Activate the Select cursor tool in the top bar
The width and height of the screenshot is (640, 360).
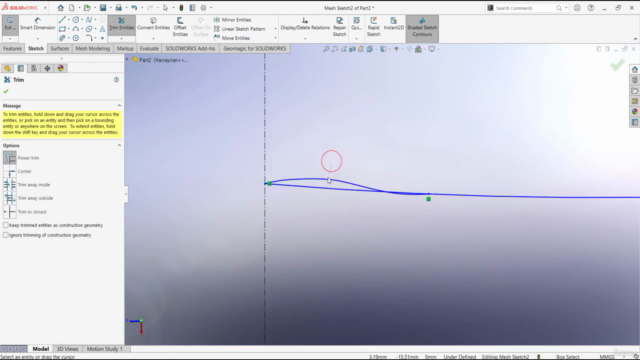coord(165,8)
